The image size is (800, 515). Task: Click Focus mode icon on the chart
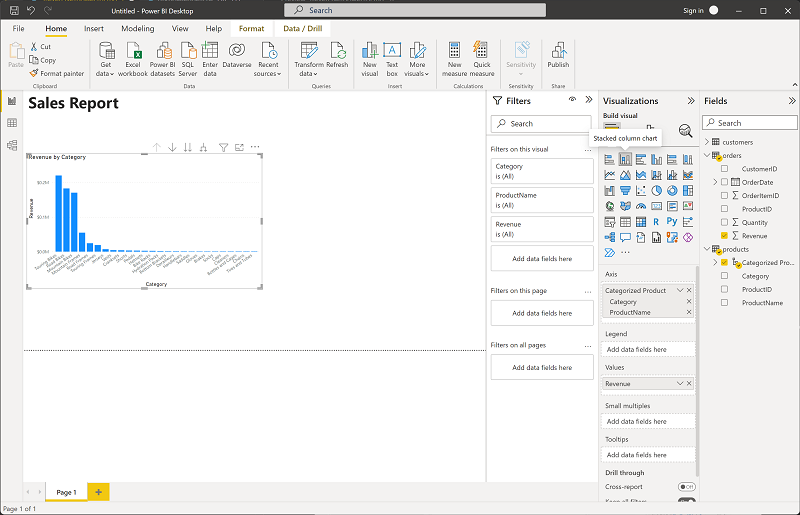click(x=239, y=148)
